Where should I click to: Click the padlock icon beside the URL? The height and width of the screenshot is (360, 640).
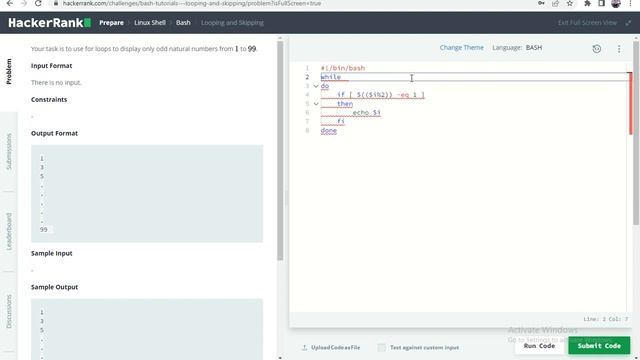pos(56,3)
